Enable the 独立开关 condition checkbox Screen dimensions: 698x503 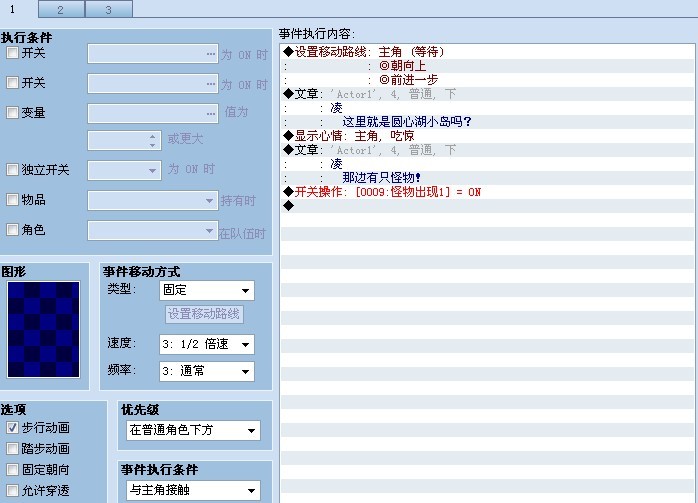(12, 170)
